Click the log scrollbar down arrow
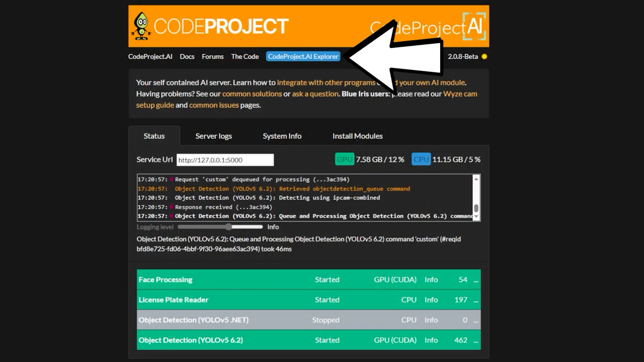This screenshot has width=644, height=362. (x=476, y=217)
